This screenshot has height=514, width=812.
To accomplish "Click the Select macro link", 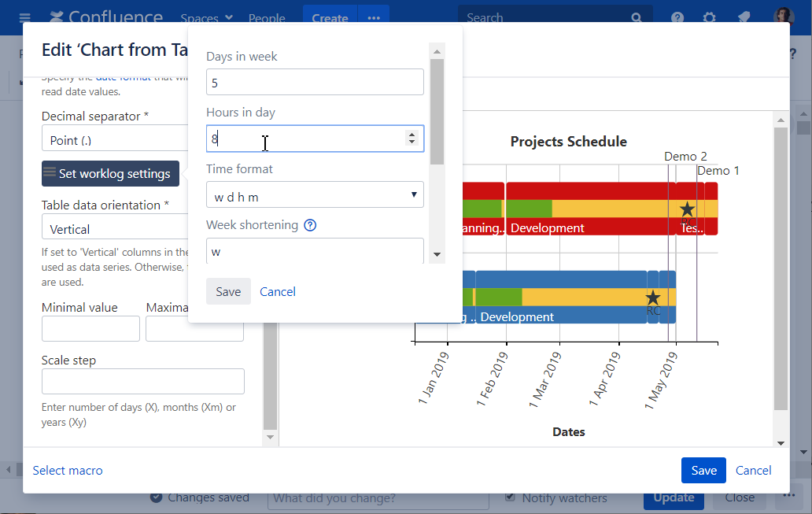I will 68,470.
